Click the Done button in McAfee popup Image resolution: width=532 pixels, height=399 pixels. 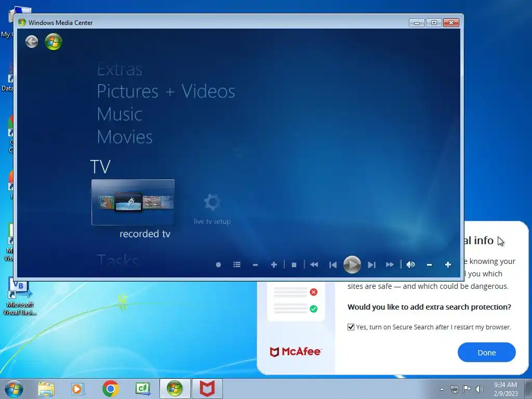486,353
